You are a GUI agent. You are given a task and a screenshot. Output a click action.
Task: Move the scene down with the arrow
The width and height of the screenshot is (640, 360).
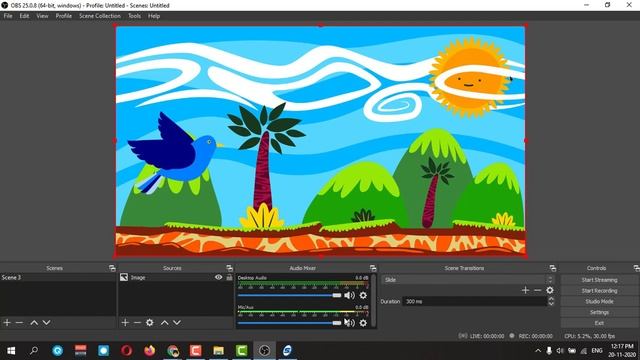click(47, 322)
